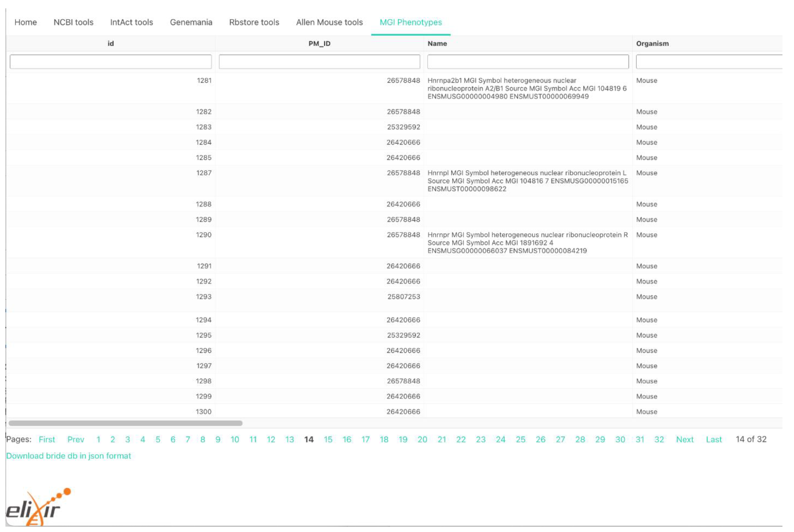Sort table by PM_ID header
The image size is (794, 532).
pyautogui.click(x=319, y=44)
